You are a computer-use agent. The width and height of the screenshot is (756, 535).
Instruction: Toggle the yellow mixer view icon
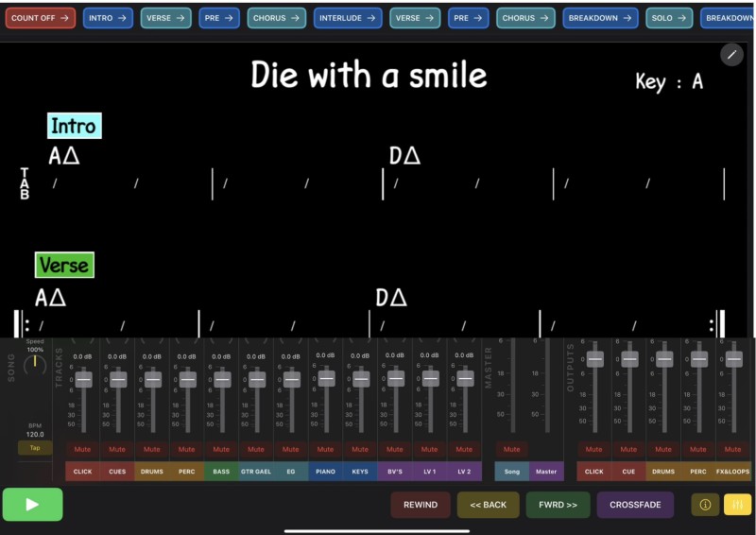coord(737,505)
